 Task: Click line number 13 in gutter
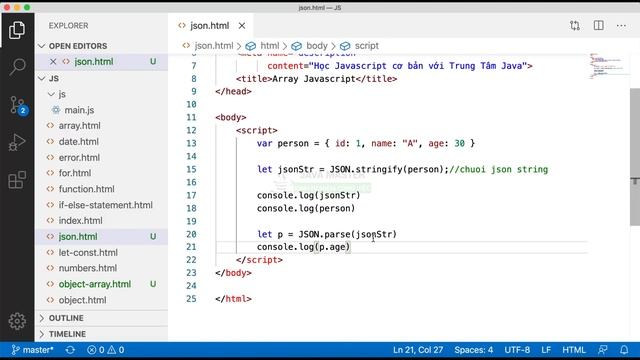coord(191,143)
